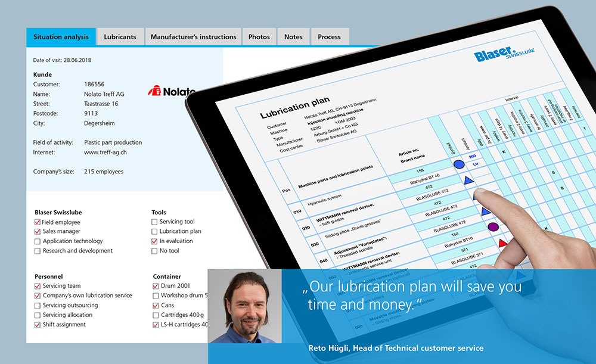Uncheck the Cans container checkbox

156,306
